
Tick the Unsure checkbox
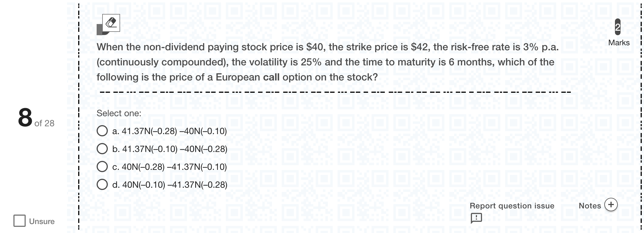[20, 221]
